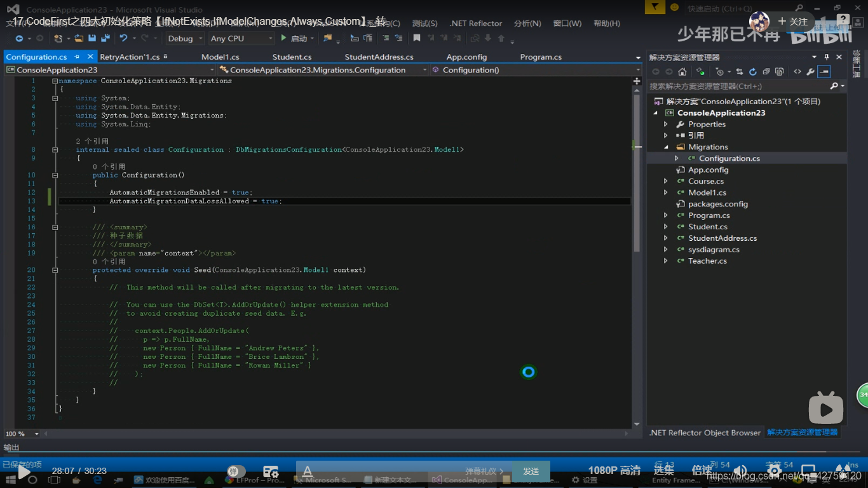Toggle the danmaku switch in video bar

point(236,471)
